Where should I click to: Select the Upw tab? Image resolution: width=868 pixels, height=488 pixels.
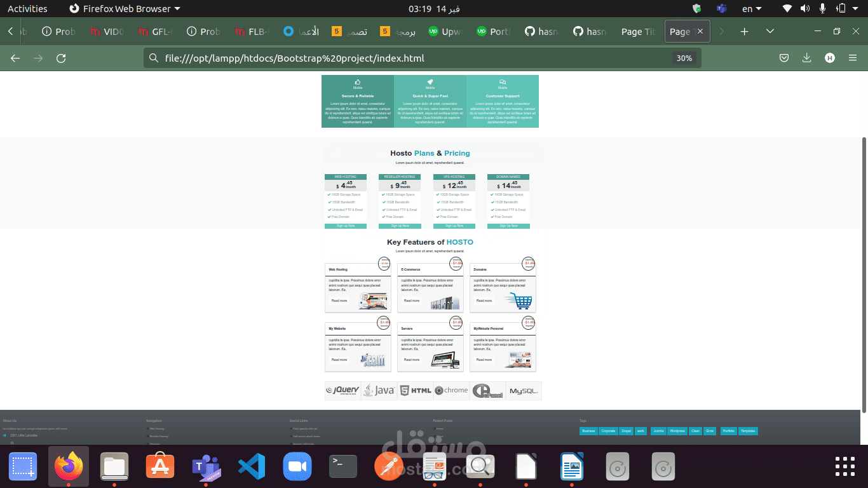[445, 31]
